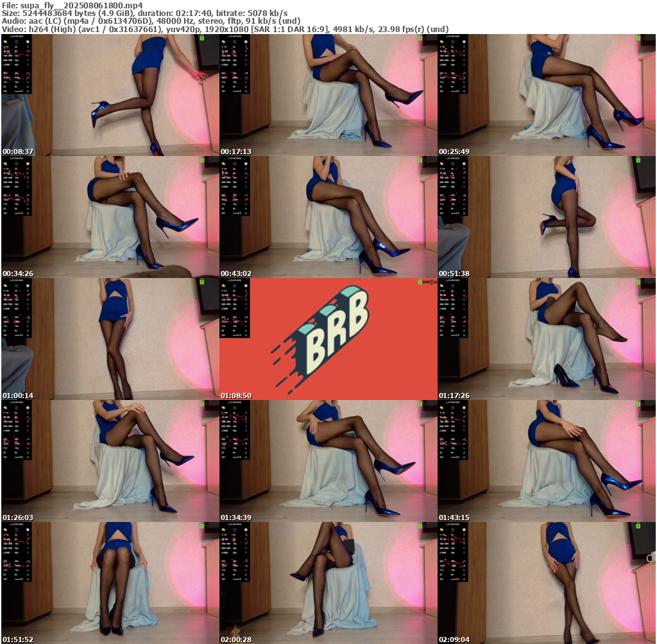The width and height of the screenshot is (657, 644).
Task: Click the file name text at top
Action: point(71,5)
